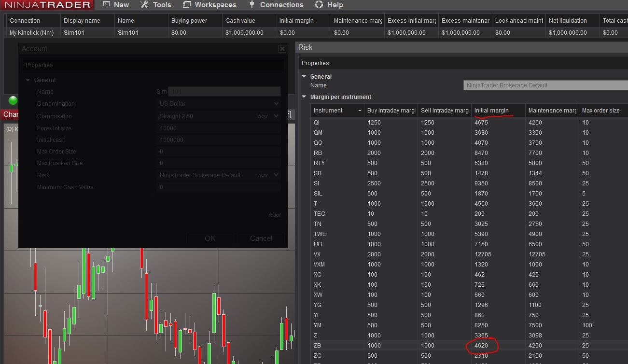Collapse the General section in Account dialog

28,80
